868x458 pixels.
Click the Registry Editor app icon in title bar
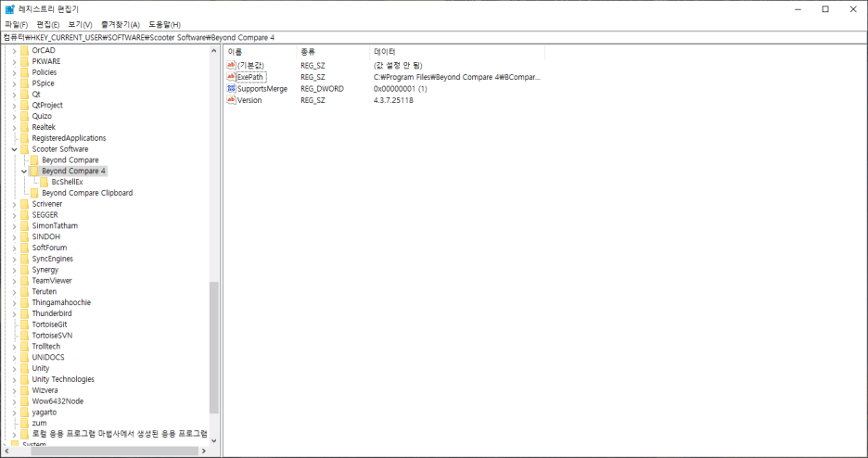tap(10, 9)
